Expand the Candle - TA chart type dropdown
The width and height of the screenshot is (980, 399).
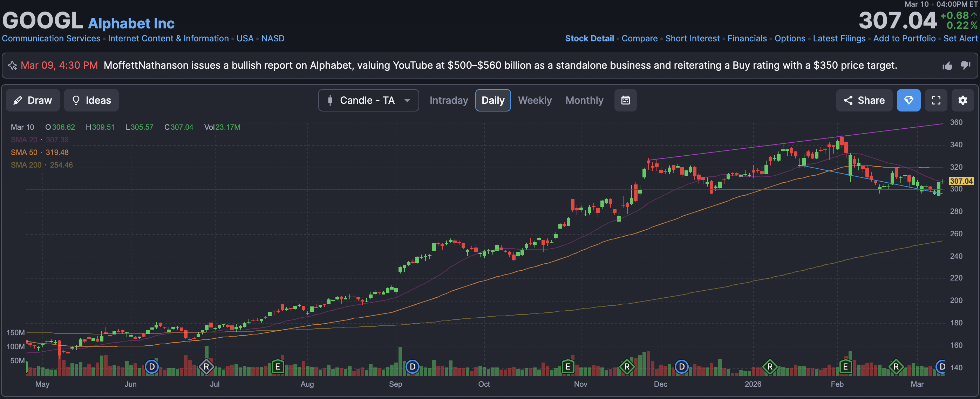(x=368, y=101)
